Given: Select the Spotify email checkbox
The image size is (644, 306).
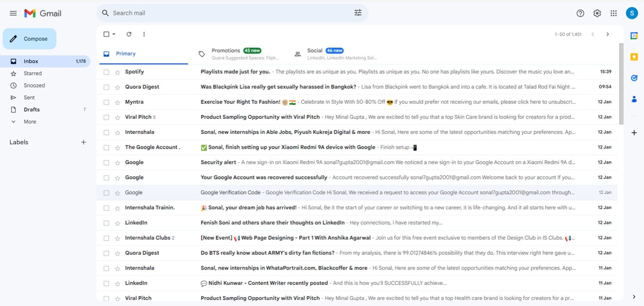Looking at the screenshot, I should point(106,72).
